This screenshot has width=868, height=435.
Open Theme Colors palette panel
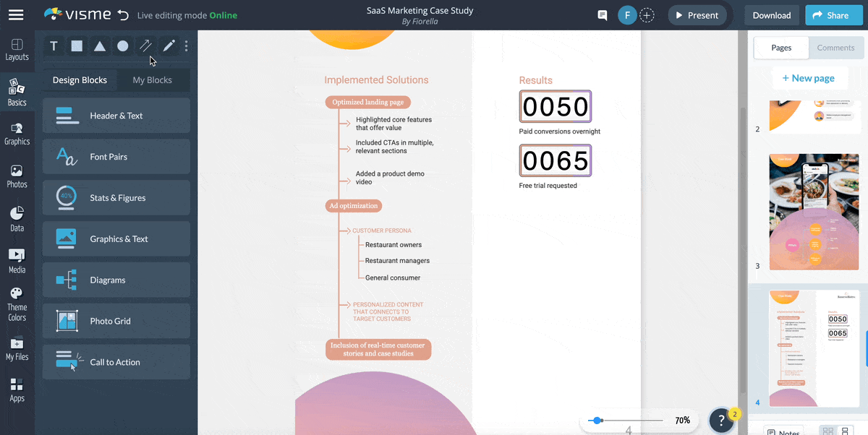pyautogui.click(x=17, y=304)
